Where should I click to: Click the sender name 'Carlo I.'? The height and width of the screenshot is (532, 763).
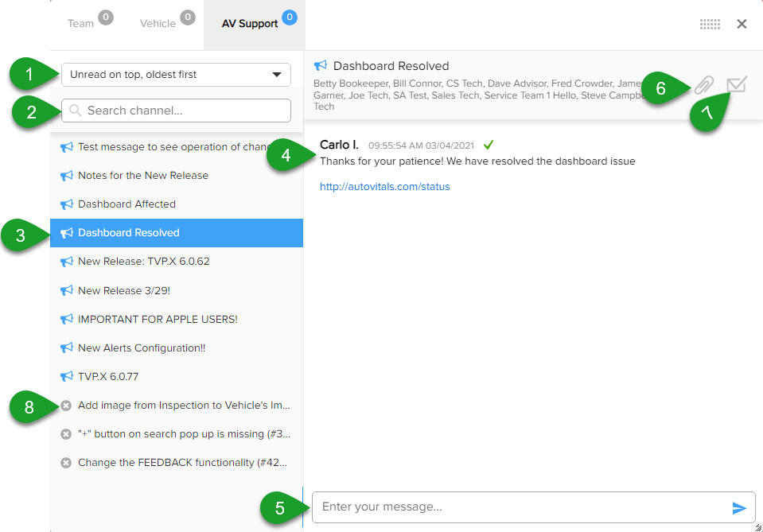click(339, 145)
